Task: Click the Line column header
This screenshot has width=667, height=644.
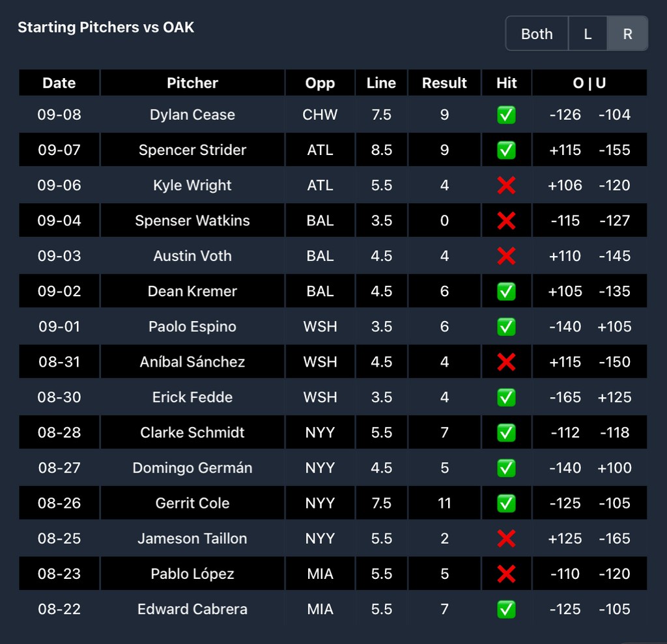Action: pos(381,83)
